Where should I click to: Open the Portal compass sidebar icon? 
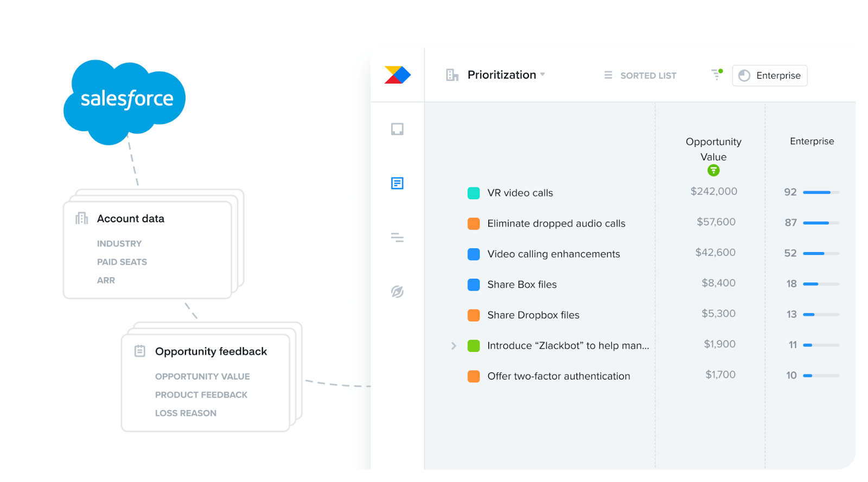[397, 292]
